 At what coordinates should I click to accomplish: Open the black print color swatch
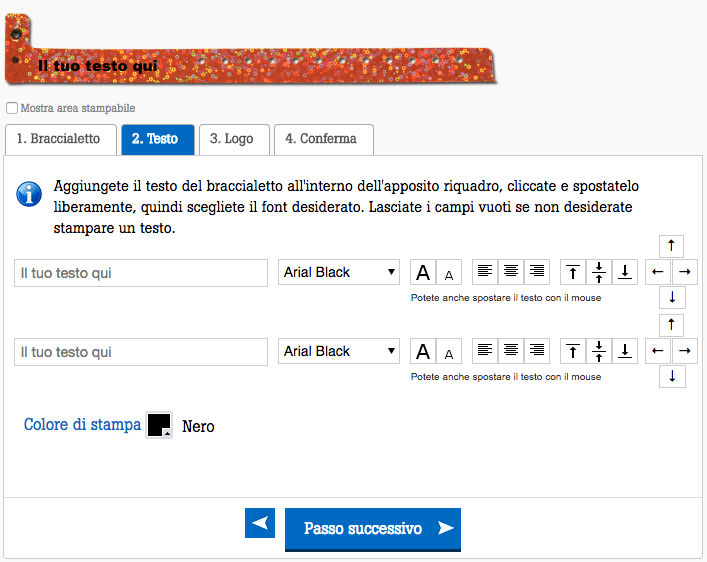pos(159,425)
